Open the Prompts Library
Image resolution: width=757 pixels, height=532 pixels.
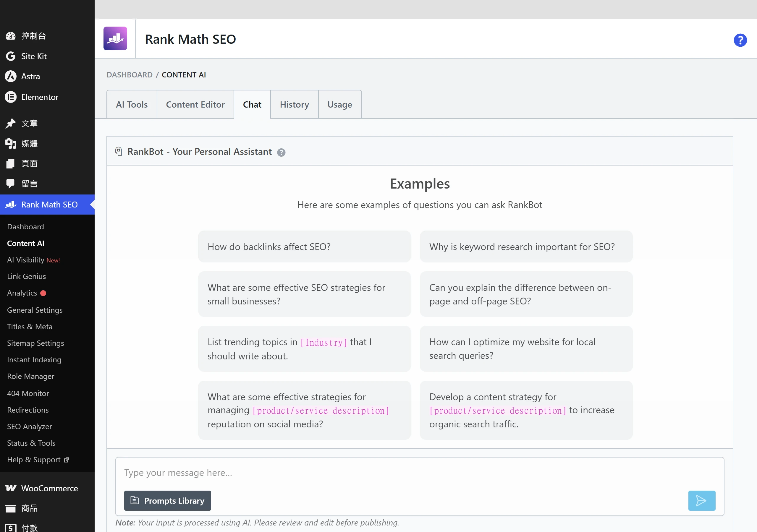tap(167, 500)
